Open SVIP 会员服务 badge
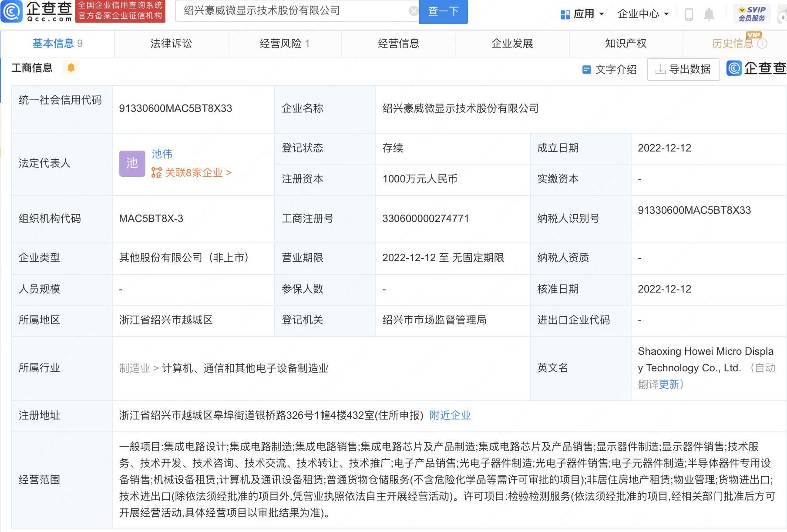Screen dimensions: 787x532 tap(752, 14)
